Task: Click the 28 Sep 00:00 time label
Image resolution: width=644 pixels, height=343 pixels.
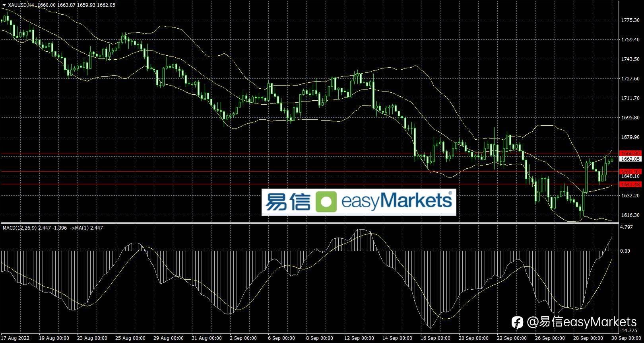Action: [x=588, y=338]
